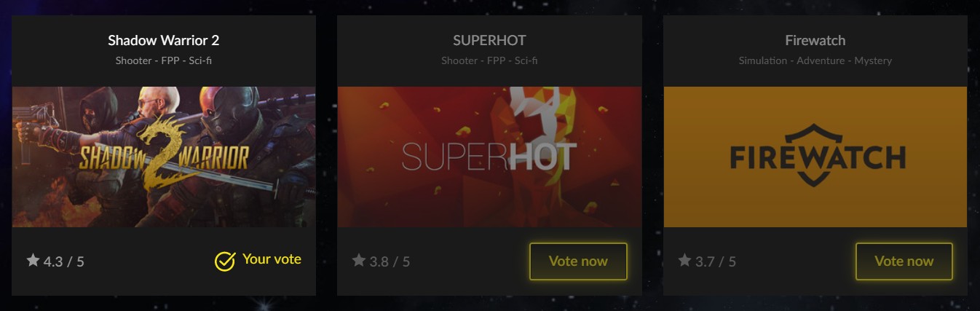Select the Shooter - FPP - Sci-fi genres under SUPERHOT
The width and height of the screenshot is (980, 311).
[x=489, y=60]
